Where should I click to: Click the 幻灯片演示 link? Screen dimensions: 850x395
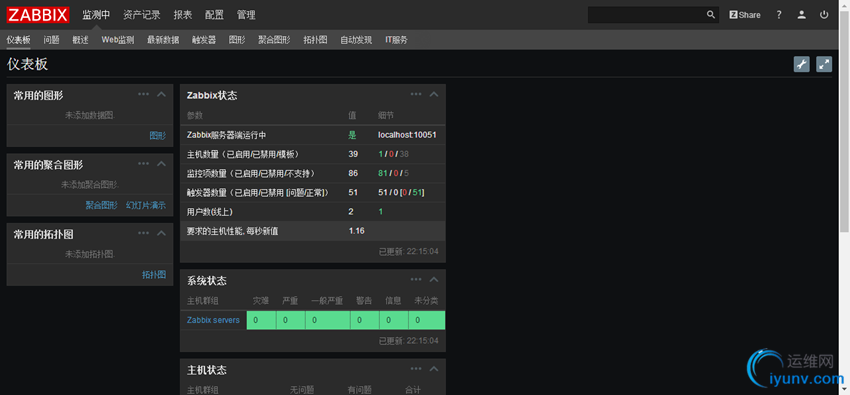coord(146,205)
